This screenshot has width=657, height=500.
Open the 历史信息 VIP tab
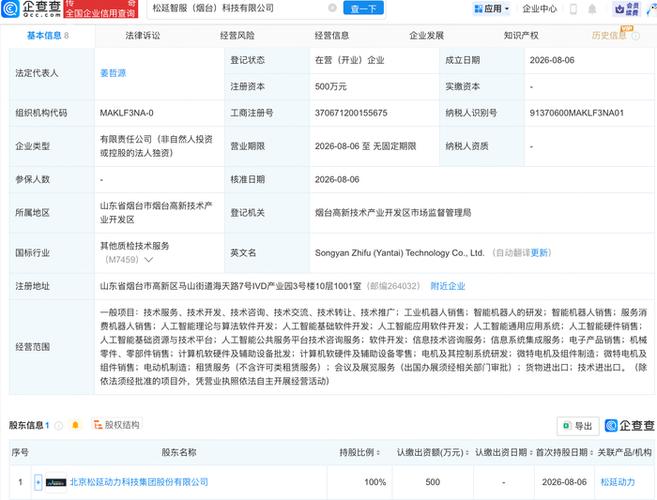tap(609, 36)
